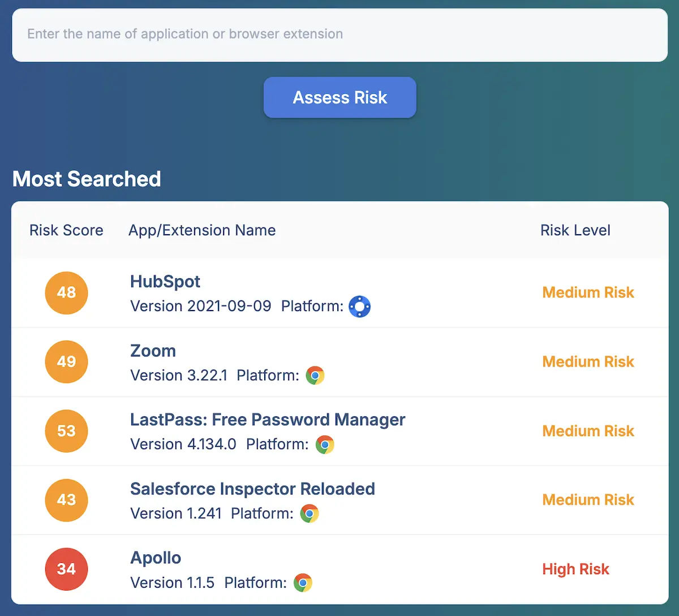The width and height of the screenshot is (679, 616).
Task: Click the 43 score badge for Salesforce Inspector
Action: tap(66, 501)
